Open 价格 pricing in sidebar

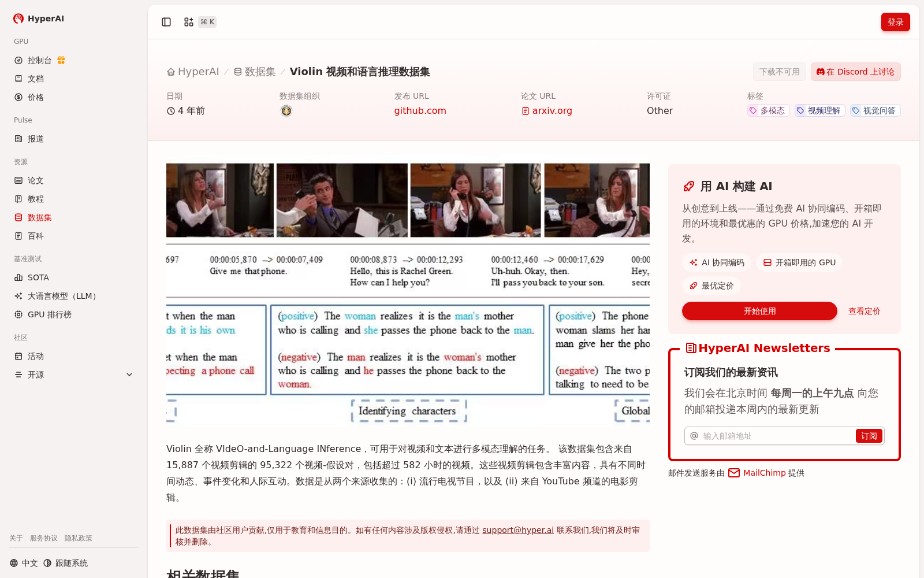click(74, 97)
